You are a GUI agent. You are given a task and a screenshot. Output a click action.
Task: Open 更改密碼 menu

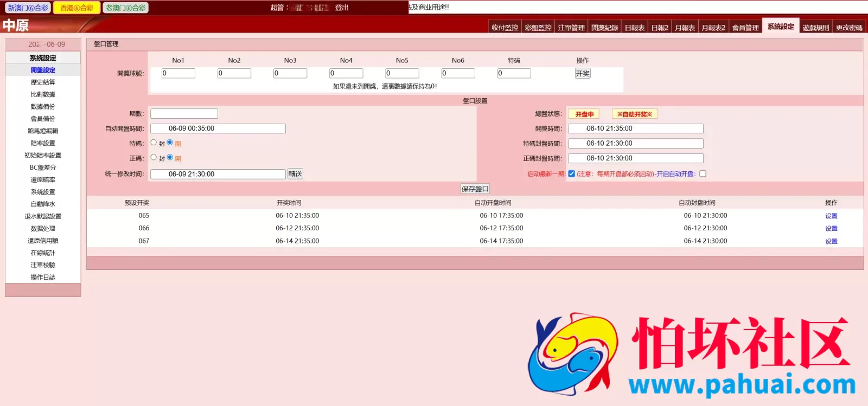pyautogui.click(x=849, y=28)
